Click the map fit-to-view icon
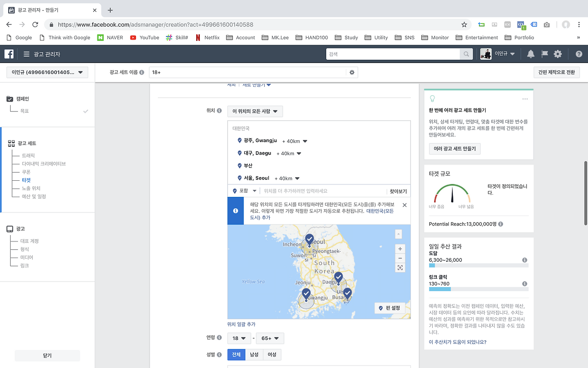 pos(400,268)
